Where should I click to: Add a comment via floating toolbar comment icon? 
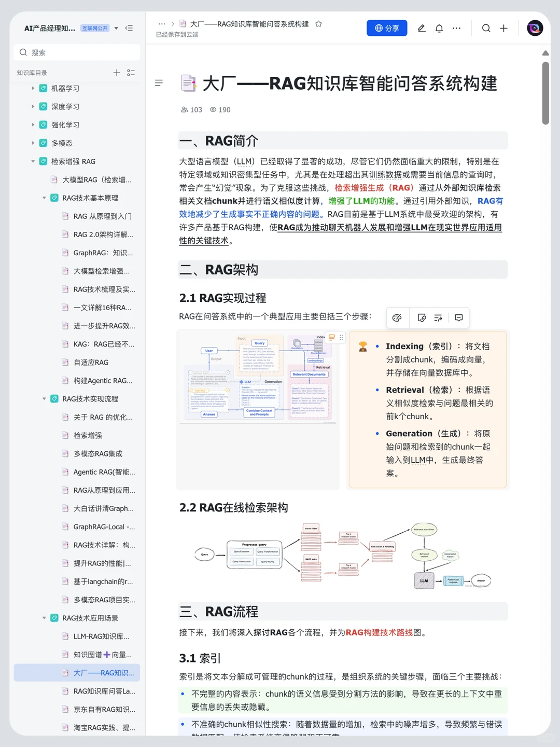(459, 317)
